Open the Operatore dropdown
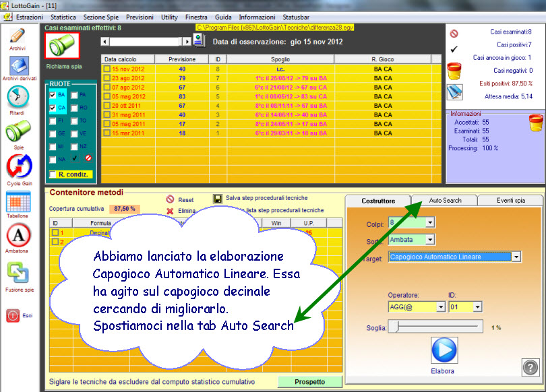This screenshot has width=546, height=392. tap(441, 306)
